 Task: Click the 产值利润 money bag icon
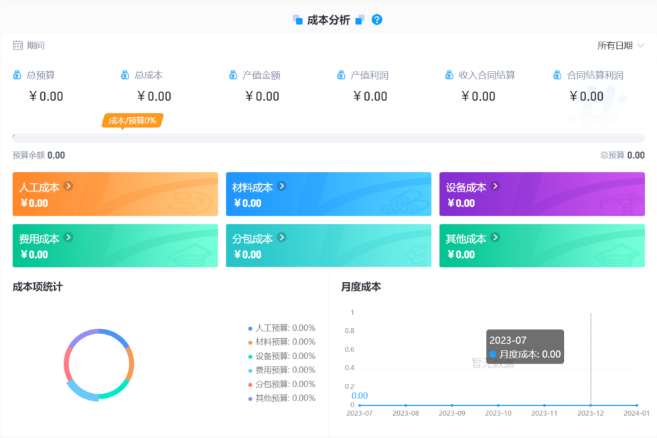coord(341,75)
